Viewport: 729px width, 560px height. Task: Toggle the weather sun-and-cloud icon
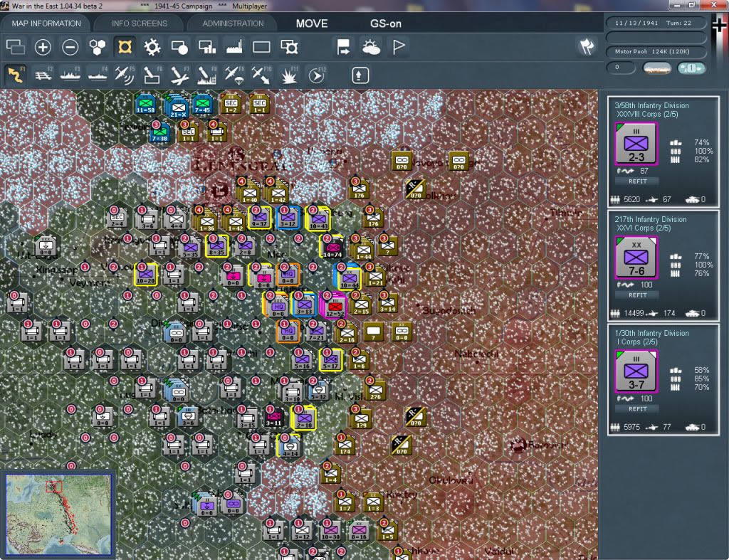point(371,47)
